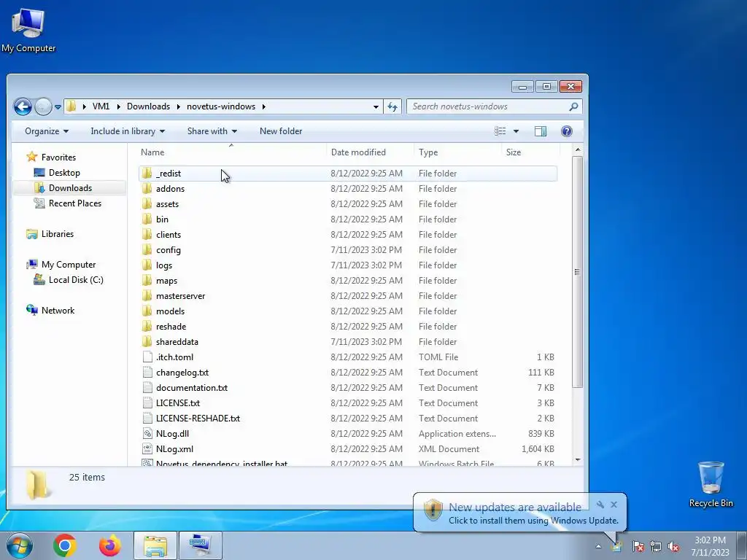Select the _redist folder icon
The height and width of the screenshot is (560, 747).
[147, 174]
